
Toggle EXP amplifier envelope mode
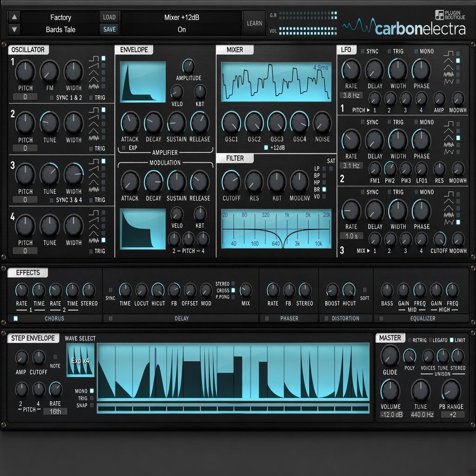tap(124, 148)
